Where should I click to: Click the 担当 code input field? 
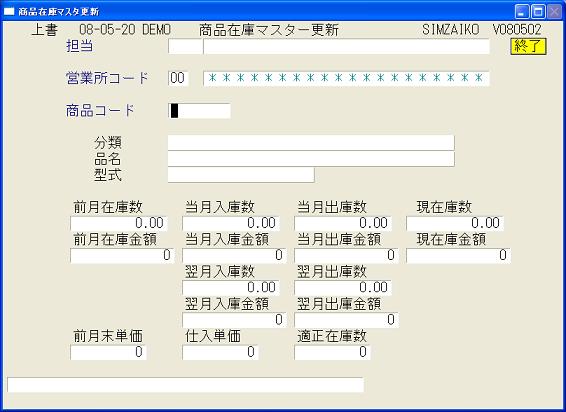click(x=185, y=47)
